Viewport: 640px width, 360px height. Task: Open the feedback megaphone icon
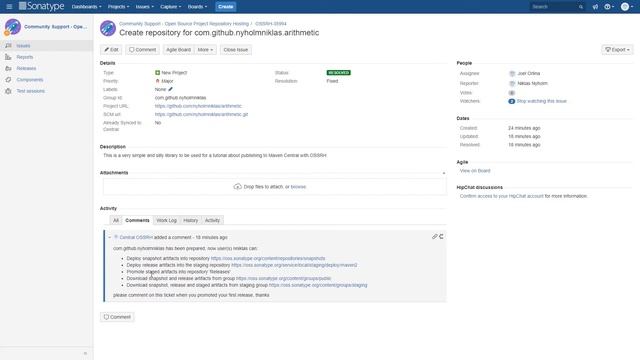(595, 7)
